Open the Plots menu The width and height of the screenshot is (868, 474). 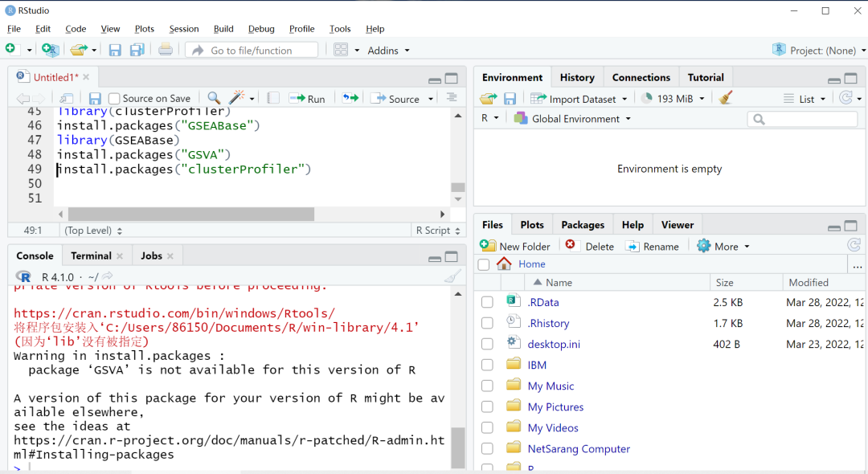pyautogui.click(x=145, y=29)
